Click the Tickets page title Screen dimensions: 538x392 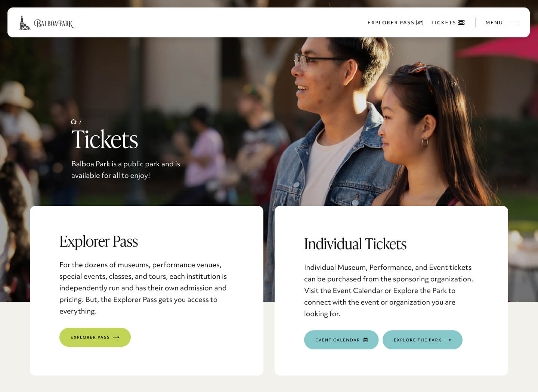[x=105, y=139]
